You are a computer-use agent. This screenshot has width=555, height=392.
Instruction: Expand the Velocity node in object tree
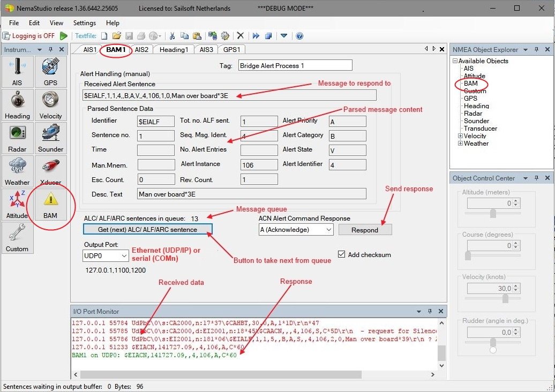point(460,136)
